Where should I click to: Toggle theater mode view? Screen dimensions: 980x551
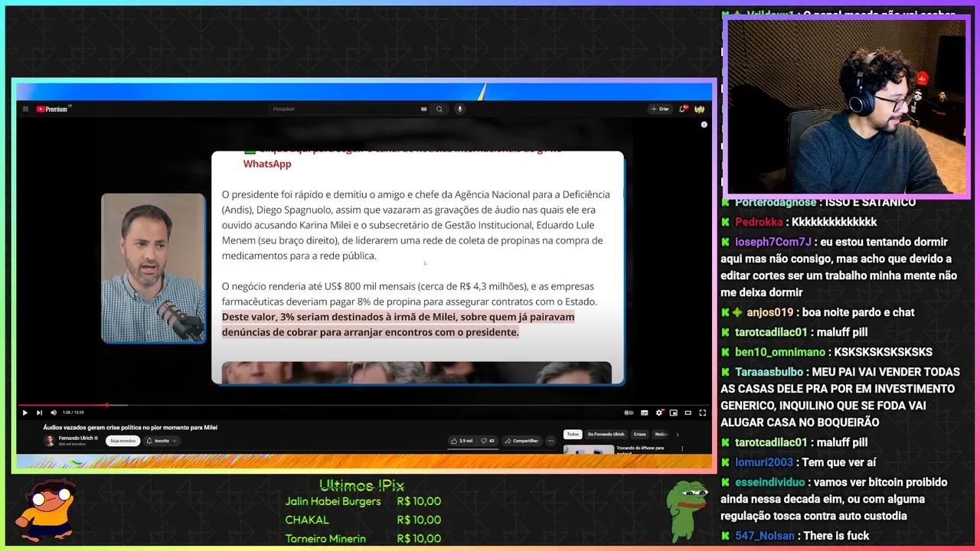pos(688,412)
